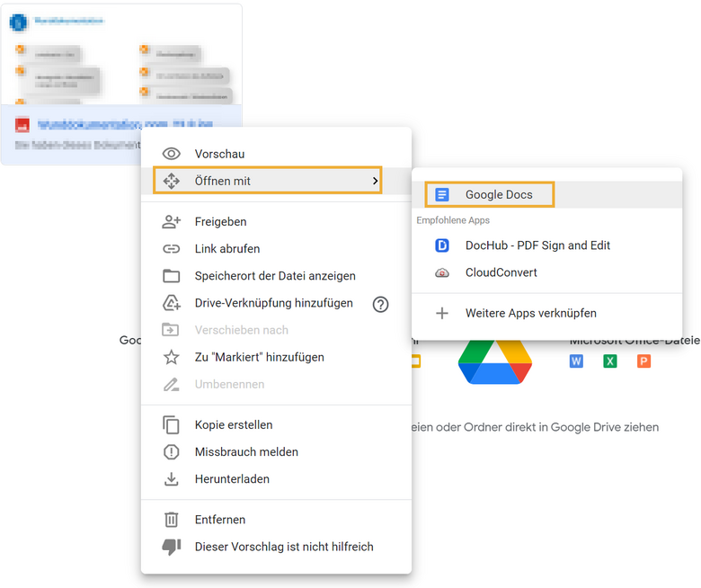Click the red PDF file icon

click(22, 125)
